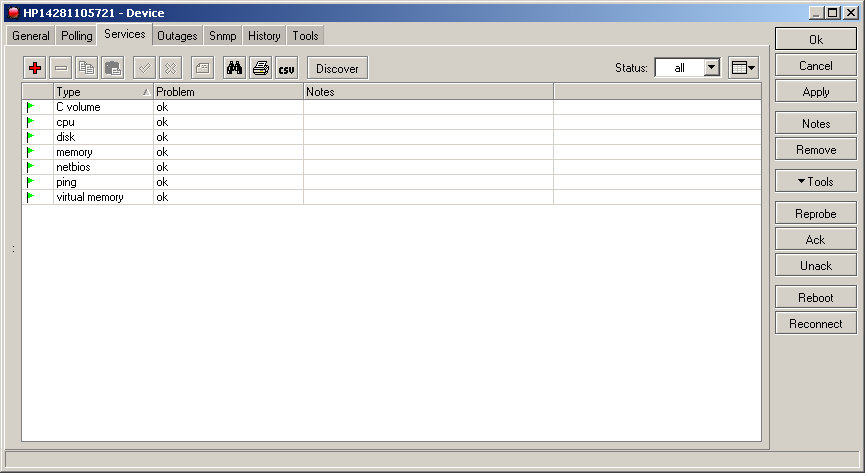This screenshot has width=865, height=473.
Task: Open the Outages tab
Action: pos(177,36)
